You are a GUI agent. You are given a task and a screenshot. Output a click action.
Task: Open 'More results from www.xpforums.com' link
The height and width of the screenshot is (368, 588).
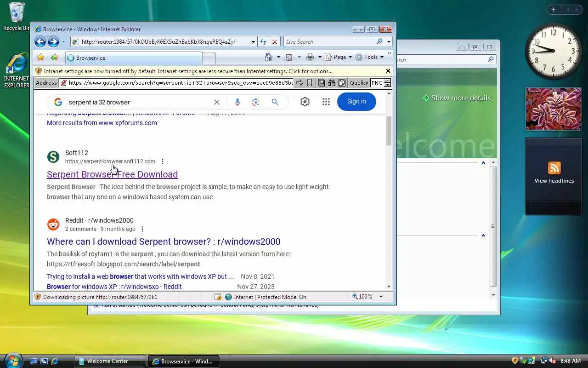102,123
